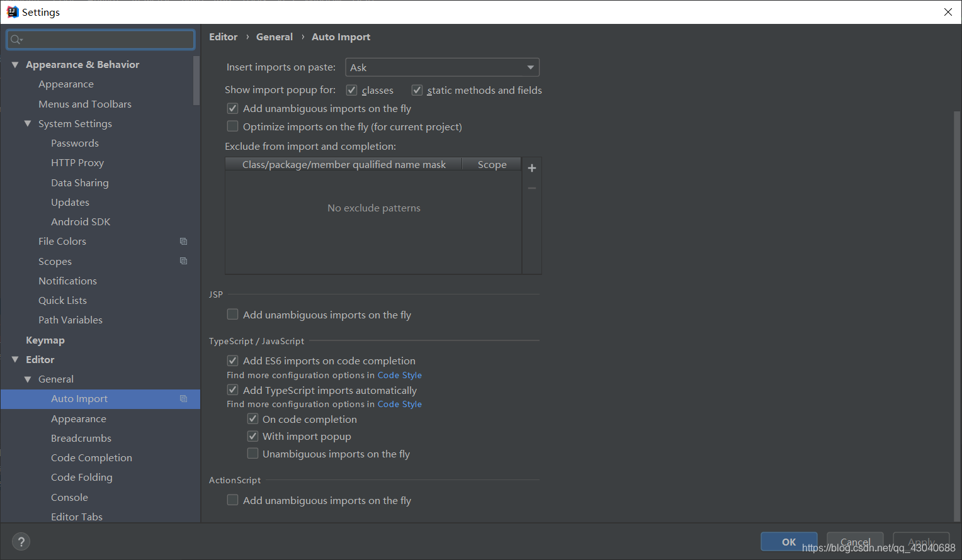Image resolution: width=962 pixels, height=560 pixels.
Task: Open Path Variables settings
Action: click(71, 320)
